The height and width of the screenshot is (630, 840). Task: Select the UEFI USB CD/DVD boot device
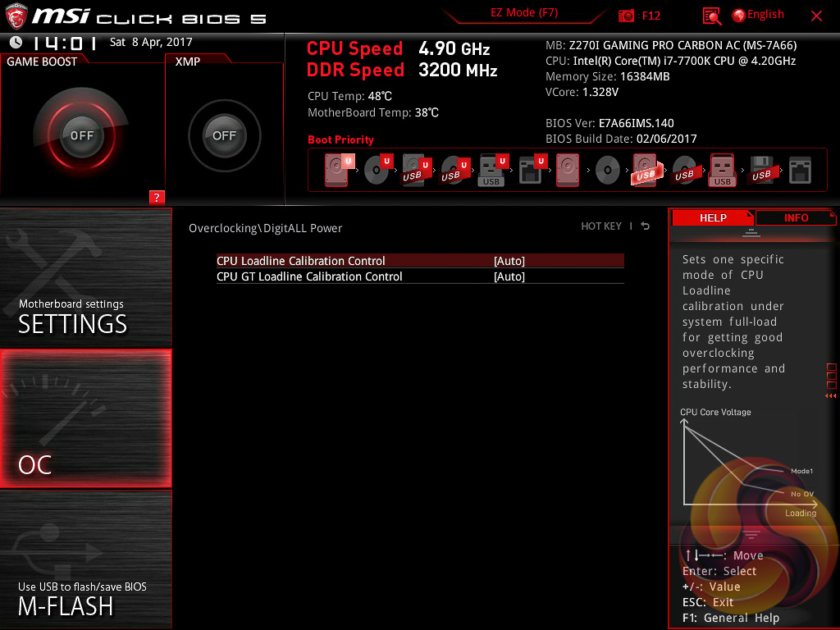click(x=455, y=170)
